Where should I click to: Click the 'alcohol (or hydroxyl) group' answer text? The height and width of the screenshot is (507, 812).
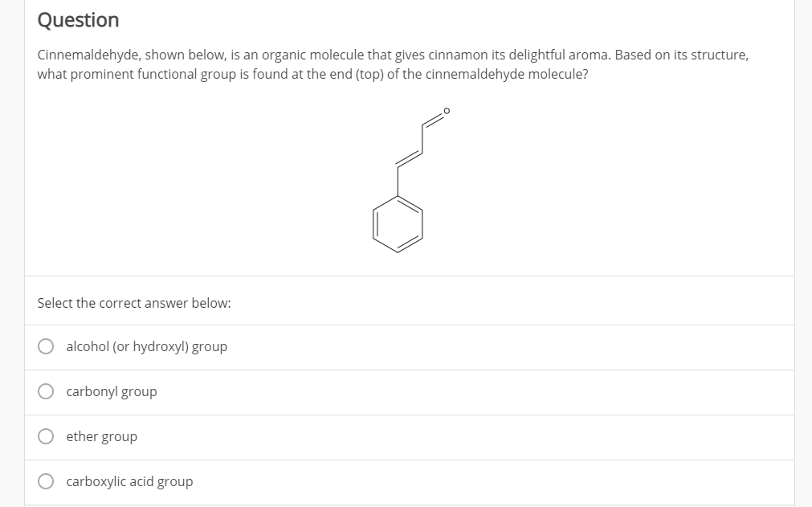[x=146, y=347]
